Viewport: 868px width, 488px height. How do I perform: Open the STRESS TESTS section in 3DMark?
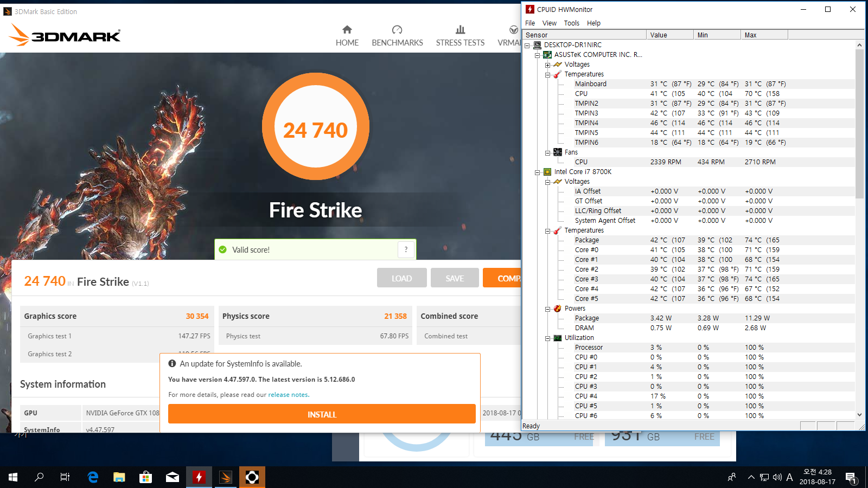point(460,36)
